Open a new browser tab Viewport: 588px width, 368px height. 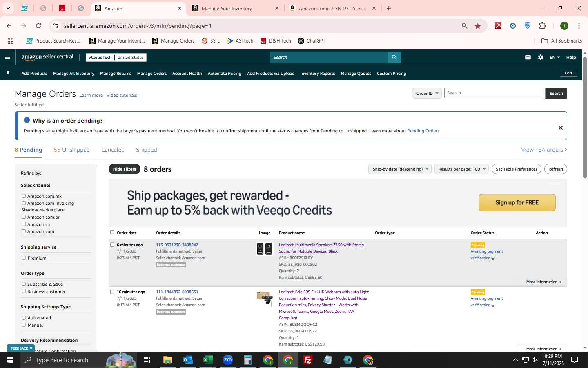coord(389,8)
